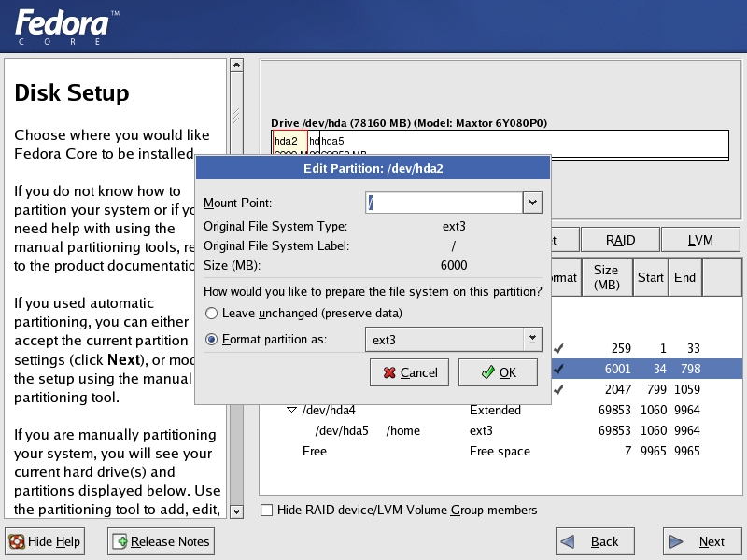Viewport: 747px width, 560px height.
Task: Open the Release Notes
Action: coord(161,541)
